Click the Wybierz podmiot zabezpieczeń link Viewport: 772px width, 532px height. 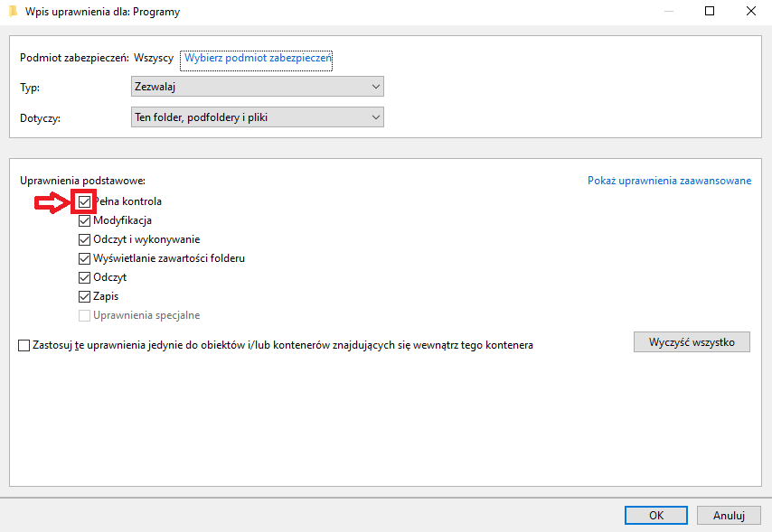point(259,58)
